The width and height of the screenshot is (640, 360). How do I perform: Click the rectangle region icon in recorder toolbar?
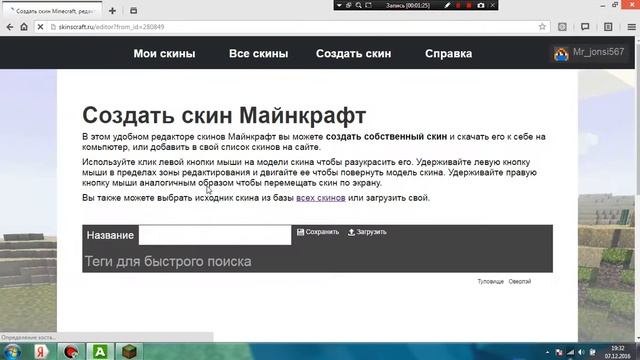tap(369, 5)
